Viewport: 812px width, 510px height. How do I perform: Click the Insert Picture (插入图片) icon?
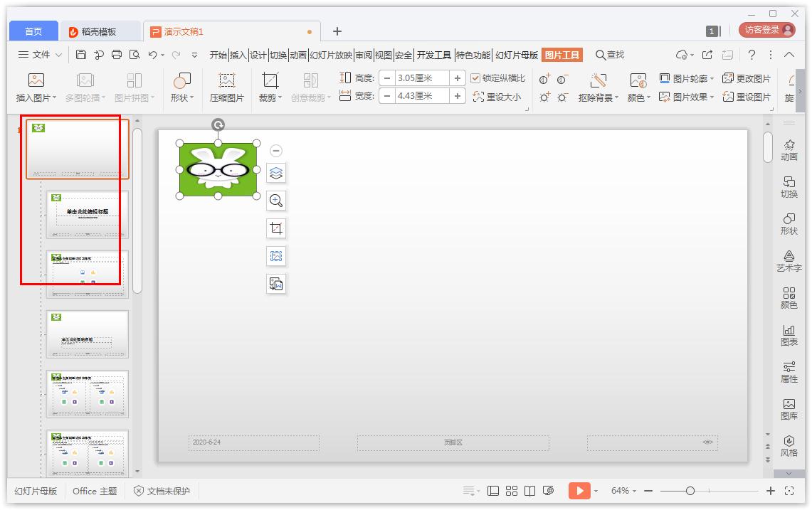(36, 80)
